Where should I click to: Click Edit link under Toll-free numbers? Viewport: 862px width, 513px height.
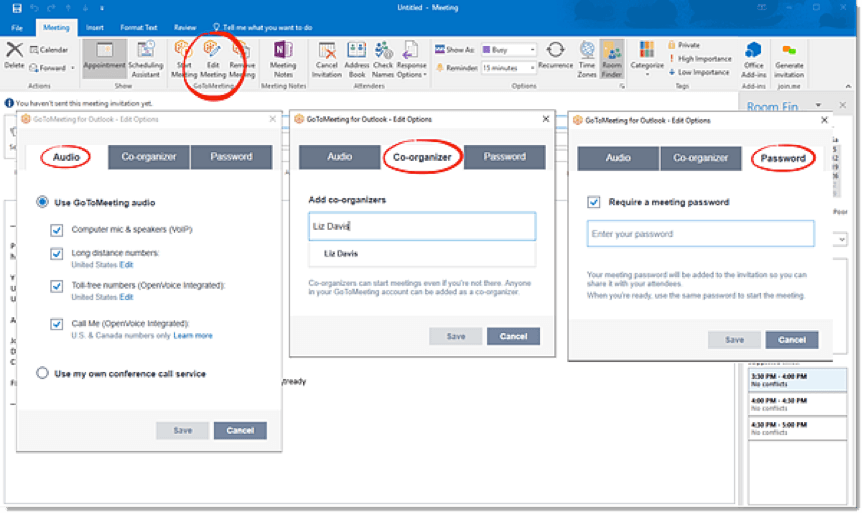[x=126, y=297]
